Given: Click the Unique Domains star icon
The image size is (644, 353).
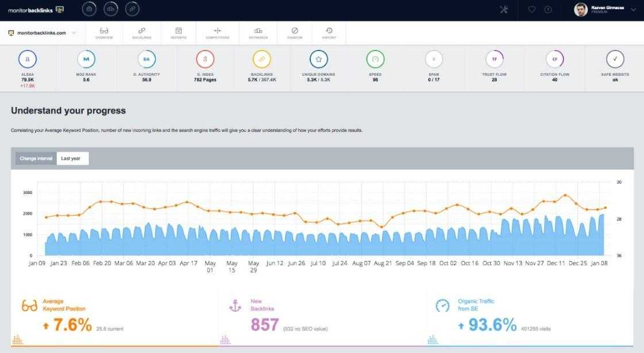Looking at the screenshot, I should [x=318, y=59].
